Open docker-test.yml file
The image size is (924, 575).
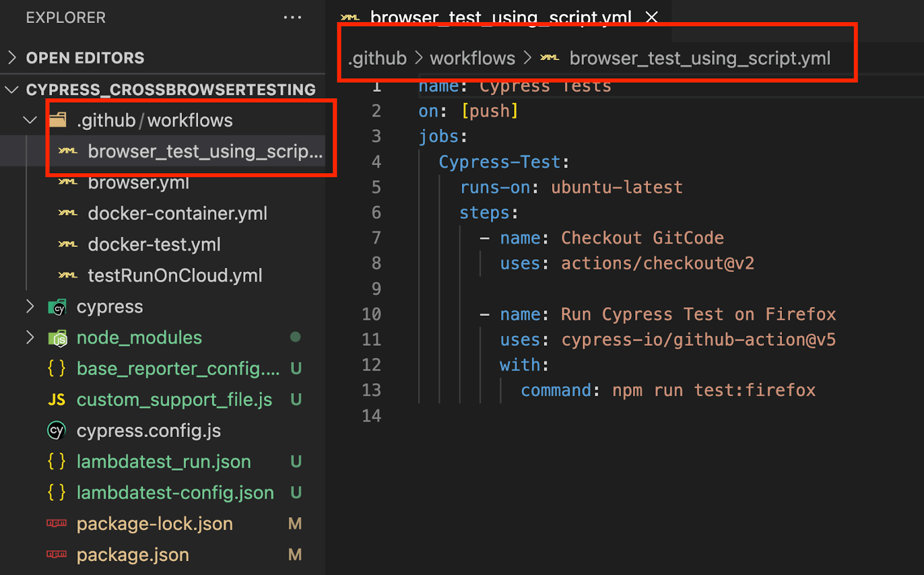tap(154, 245)
